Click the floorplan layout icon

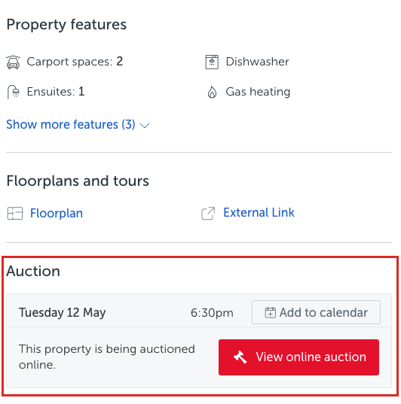(15, 213)
